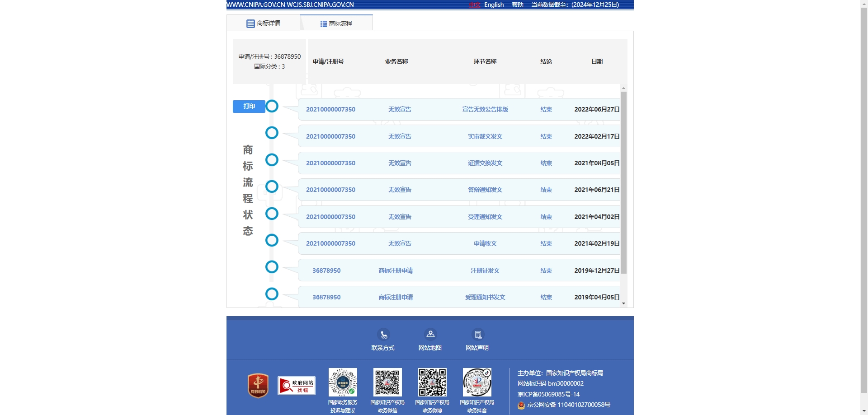
Task: Click the table scrollbar down arrow
Action: [x=624, y=303]
